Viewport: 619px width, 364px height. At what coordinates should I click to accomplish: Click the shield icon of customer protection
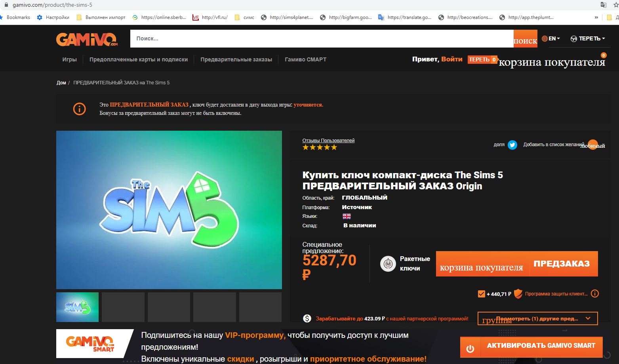pos(518,294)
